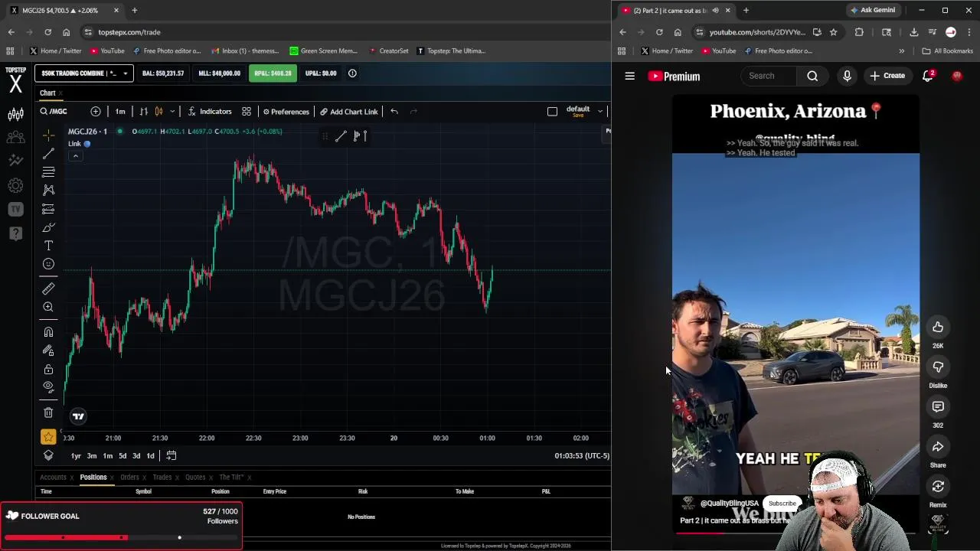The width and height of the screenshot is (980, 551).
Task: Open the sparkle chart analytics sidebar icon
Action: 15,161
